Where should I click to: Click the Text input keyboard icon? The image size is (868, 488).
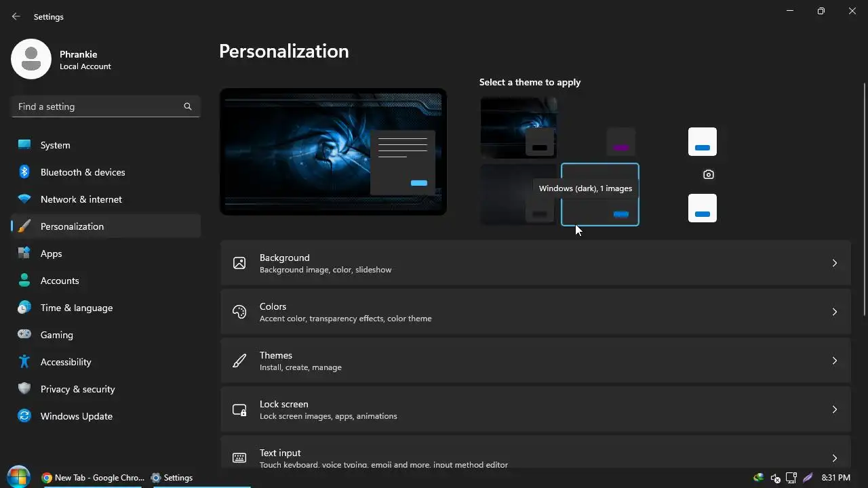pos(239,457)
